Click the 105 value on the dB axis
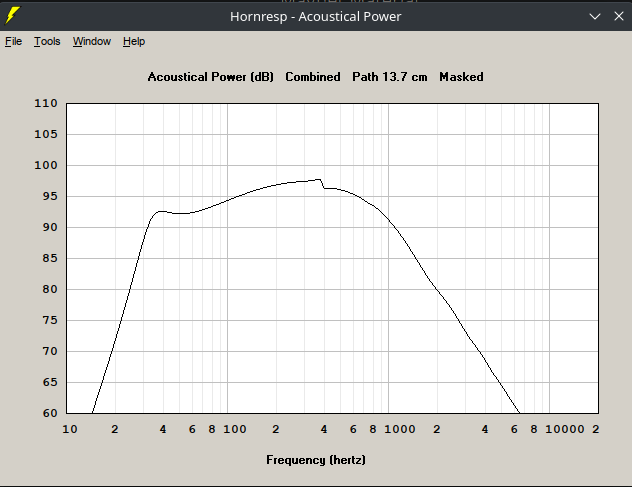This screenshot has height=487, width=632. (x=46, y=134)
